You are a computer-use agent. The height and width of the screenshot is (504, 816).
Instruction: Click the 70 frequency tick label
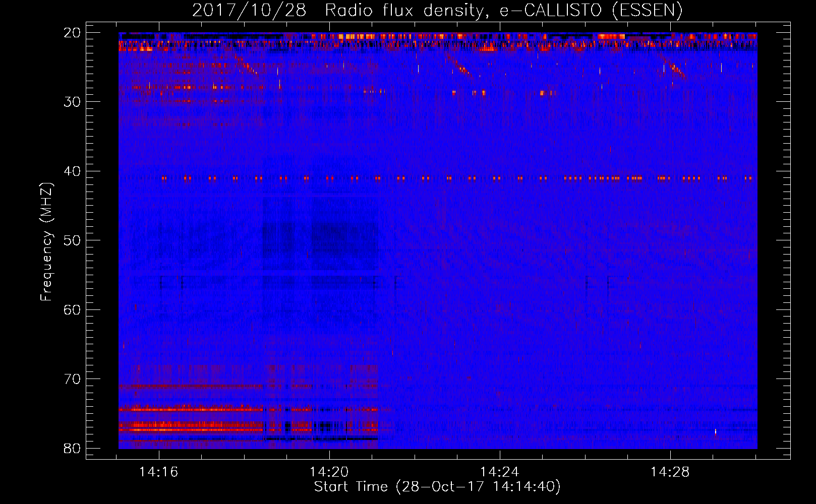point(72,379)
